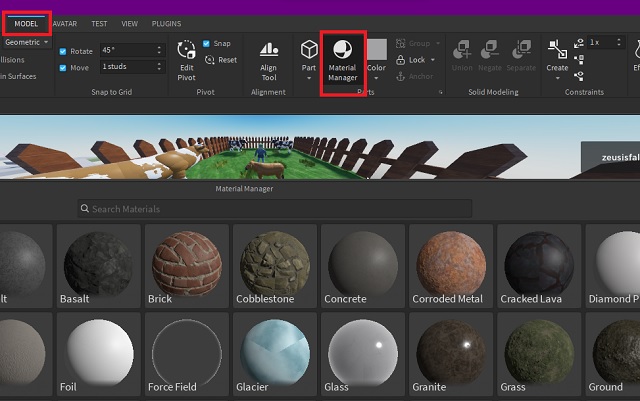
Task: Click the Create constraint icon
Action: [557, 49]
